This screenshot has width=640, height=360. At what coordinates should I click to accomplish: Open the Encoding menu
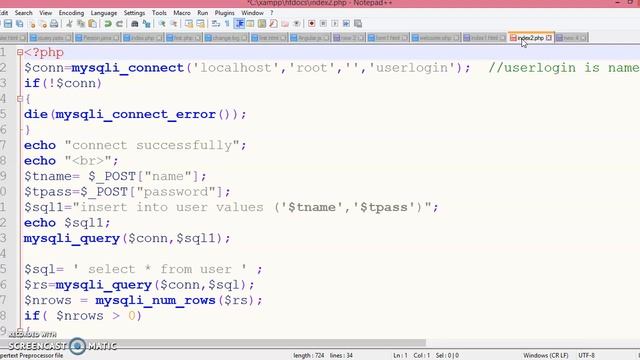(x=71, y=13)
